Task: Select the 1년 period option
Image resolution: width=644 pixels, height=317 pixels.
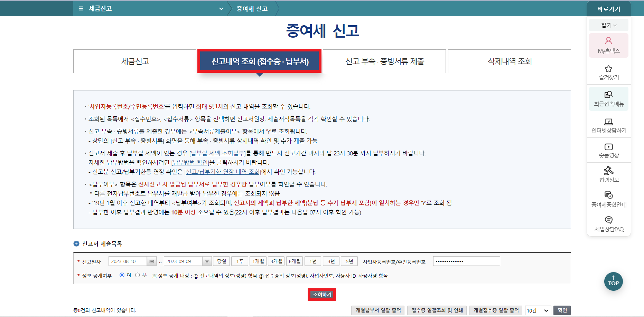Action: 312,261
